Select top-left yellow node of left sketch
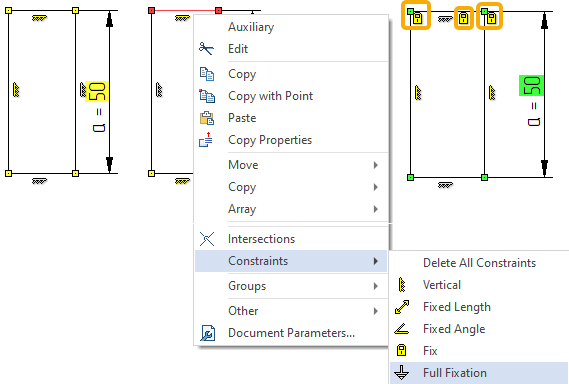 coord(9,11)
